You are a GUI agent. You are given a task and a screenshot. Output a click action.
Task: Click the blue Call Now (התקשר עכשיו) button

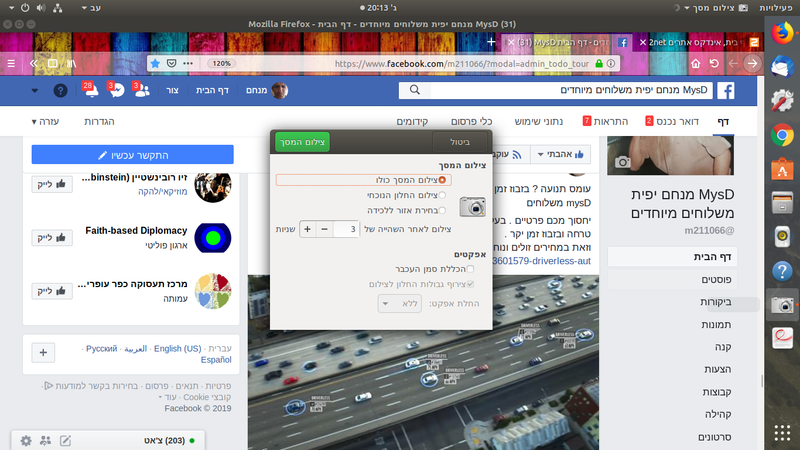tap(133, 155)
